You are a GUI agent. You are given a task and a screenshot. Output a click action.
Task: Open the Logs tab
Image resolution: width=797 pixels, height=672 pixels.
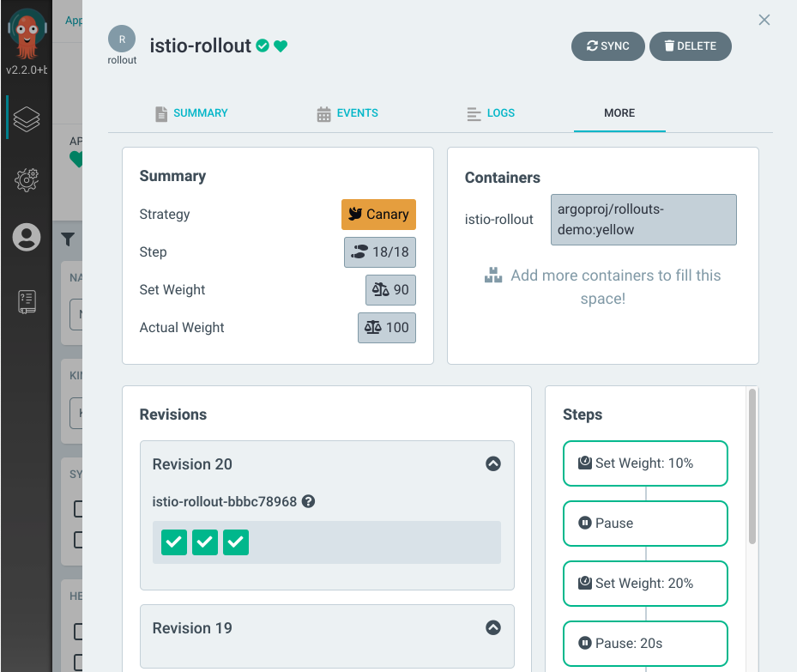(x=491, y=113)
